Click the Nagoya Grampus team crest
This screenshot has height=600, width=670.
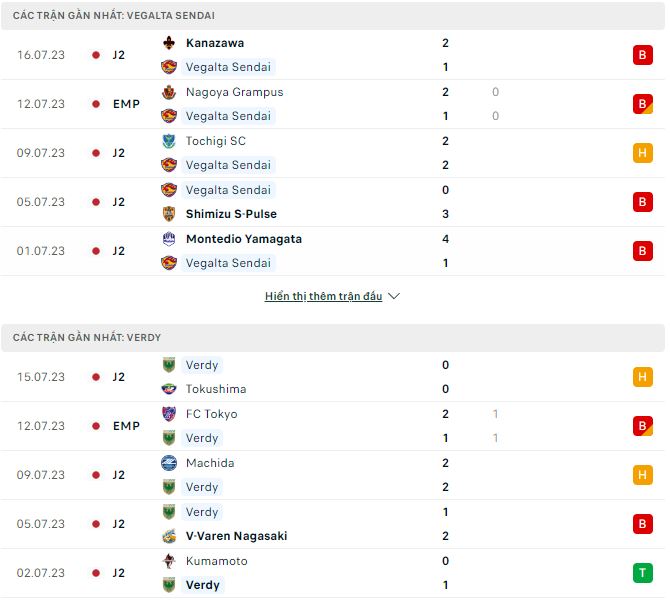click(169, 92)
